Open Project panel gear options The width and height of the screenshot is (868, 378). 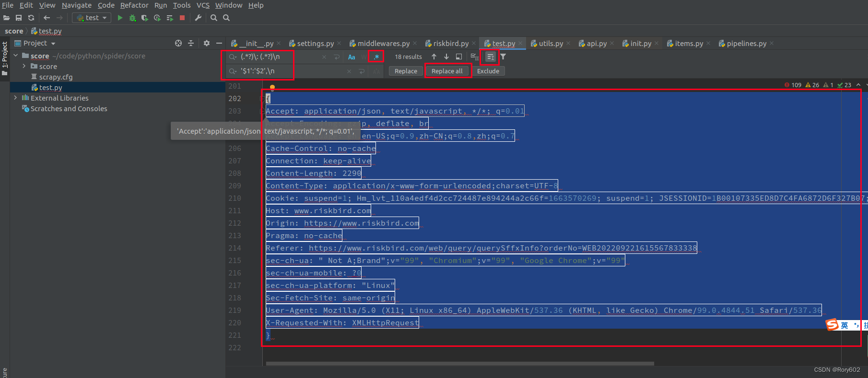[x=207, y=43]
